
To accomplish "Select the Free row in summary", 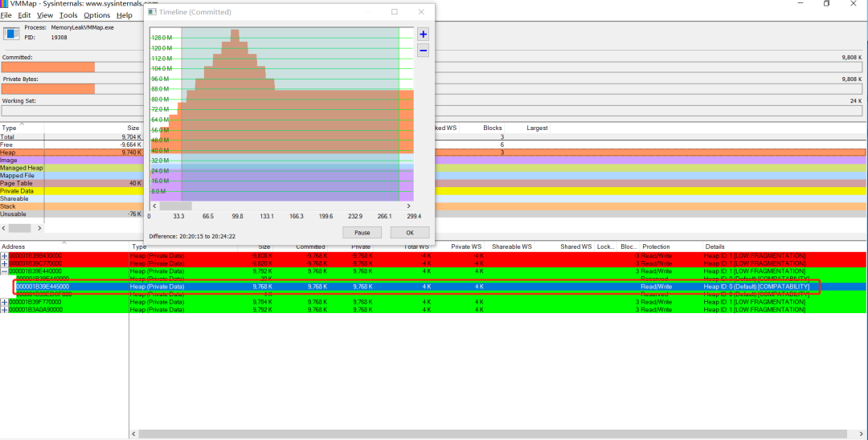I will (x=433, y=145).
